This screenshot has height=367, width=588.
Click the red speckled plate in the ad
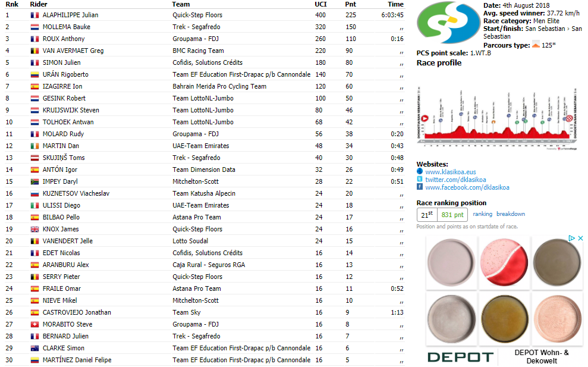[x=504, y=263]
